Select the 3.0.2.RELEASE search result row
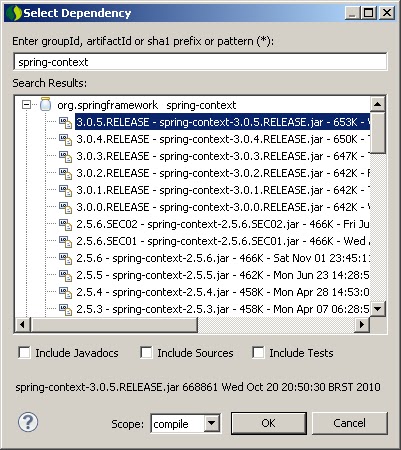The image size is (401, 450). [222, 173]
